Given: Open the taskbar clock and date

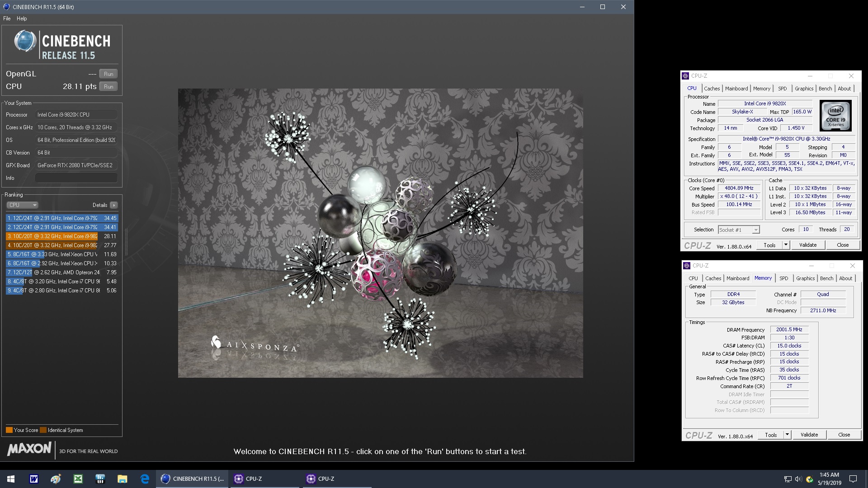Looking at the screenshot, I should tap(829, 479).
